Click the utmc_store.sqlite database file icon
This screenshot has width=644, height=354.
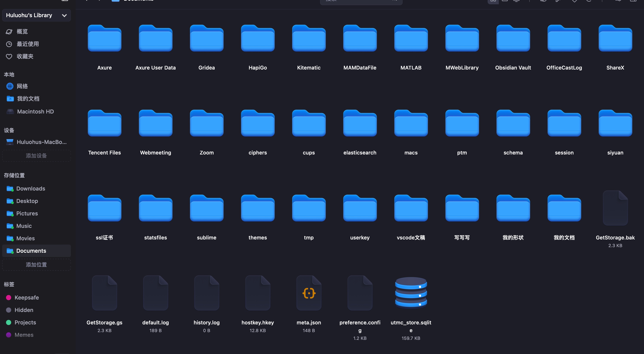411,293
